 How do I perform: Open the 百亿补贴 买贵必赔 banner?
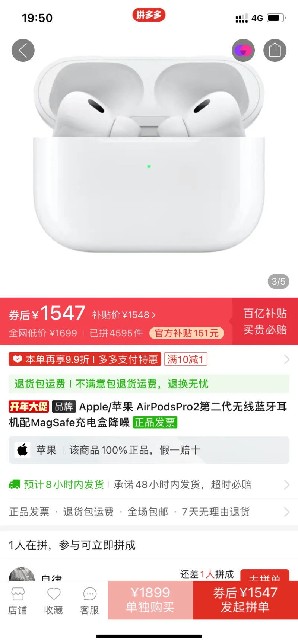(265, 321)
